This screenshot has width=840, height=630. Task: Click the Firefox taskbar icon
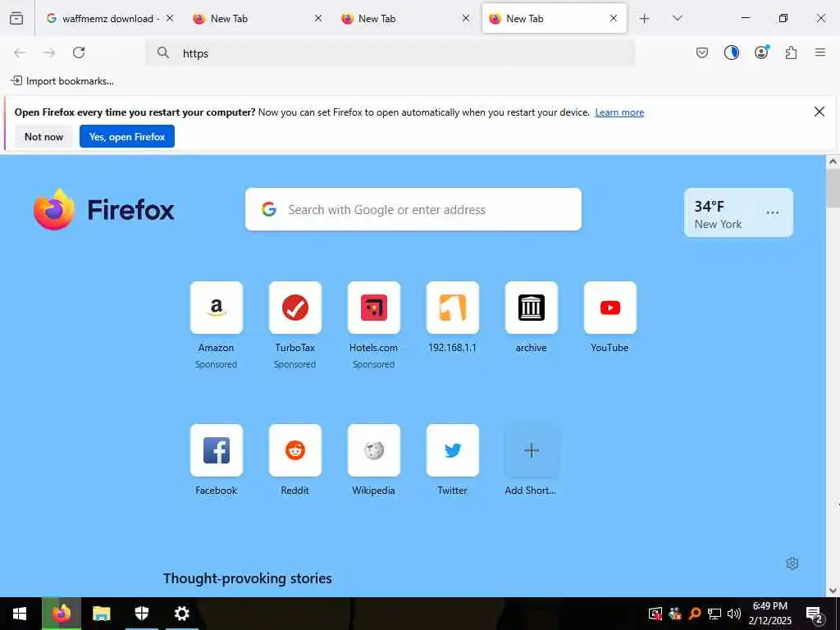[x=61, y=614]
